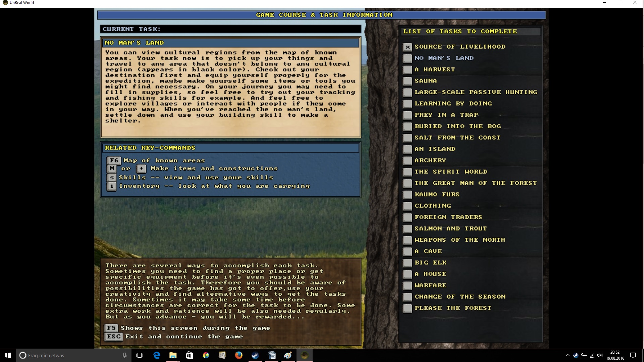This screenshot has height=362, width=644.
Task: Toggle the A Cave checkbox
Action: 407,252
